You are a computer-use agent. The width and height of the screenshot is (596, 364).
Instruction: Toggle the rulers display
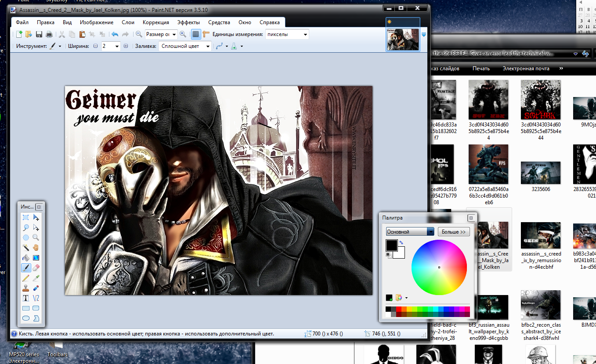(x=206, y=34)
